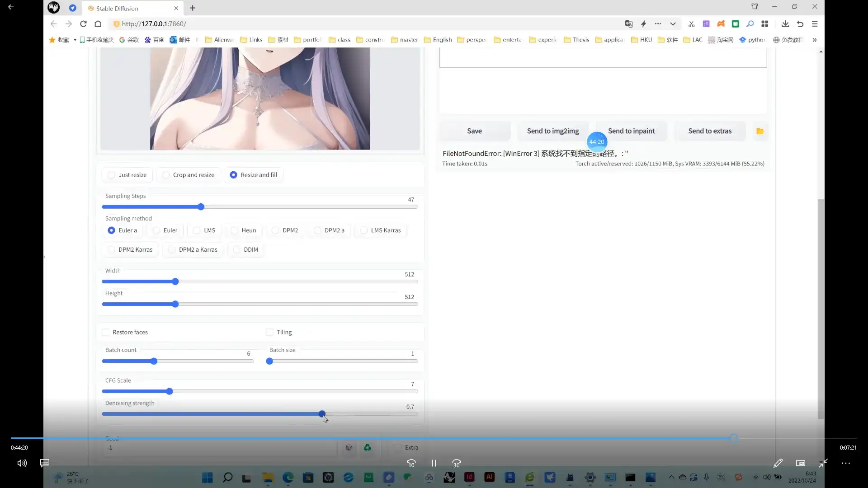The width and height of the screenshot is (868, 488).
Task: Click the Send to inpaint button
Action: pyautogui.click(x=631, y=131)
